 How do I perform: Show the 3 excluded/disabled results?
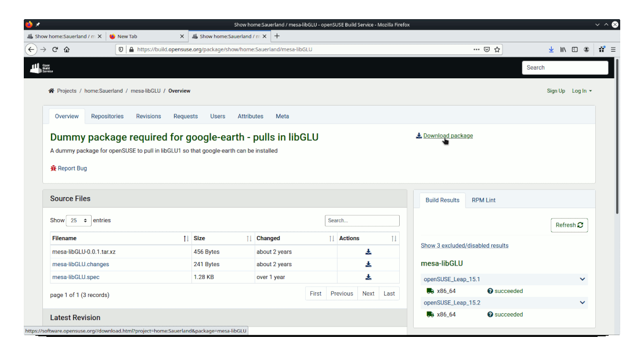465,245
